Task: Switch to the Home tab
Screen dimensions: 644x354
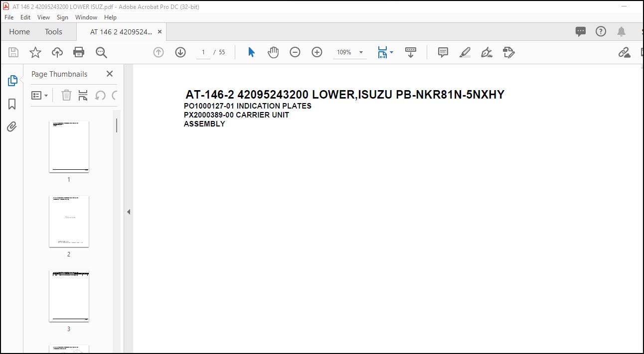Action: point(19,31)
